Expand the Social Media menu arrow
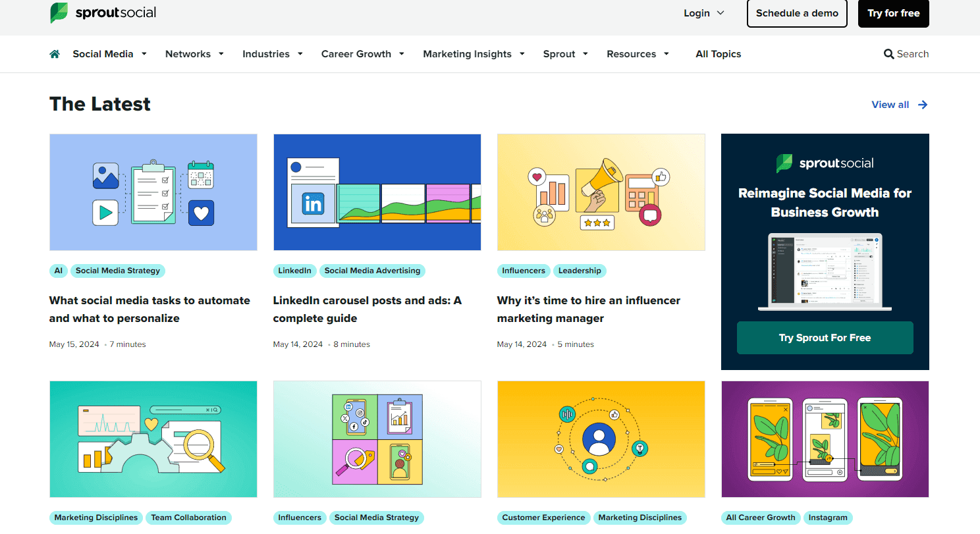980x534 pixels. (144, 54)
